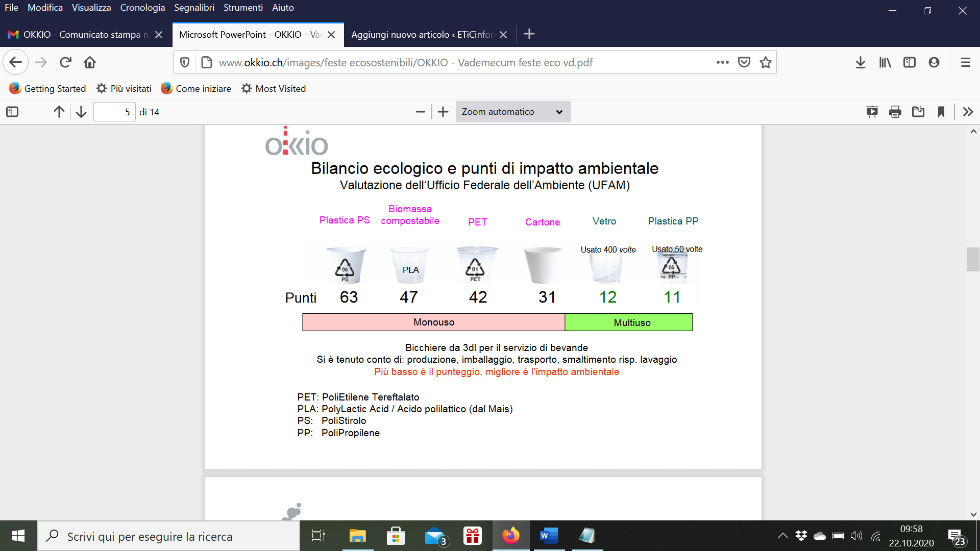980x551 pixels.
Task: Open the Cronologia menu
Action: (x=142, y=8)
